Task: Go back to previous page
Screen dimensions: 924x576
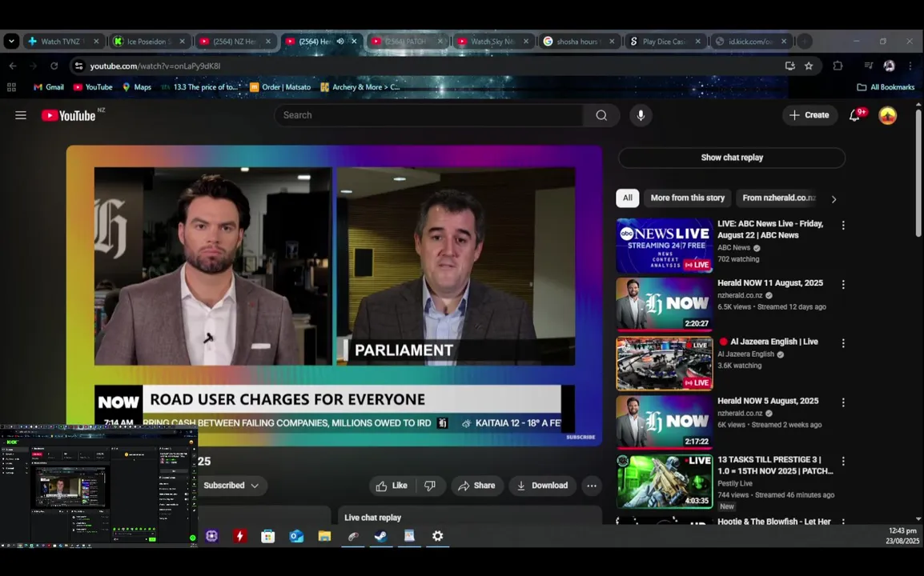Action: (x=13, y=66)
